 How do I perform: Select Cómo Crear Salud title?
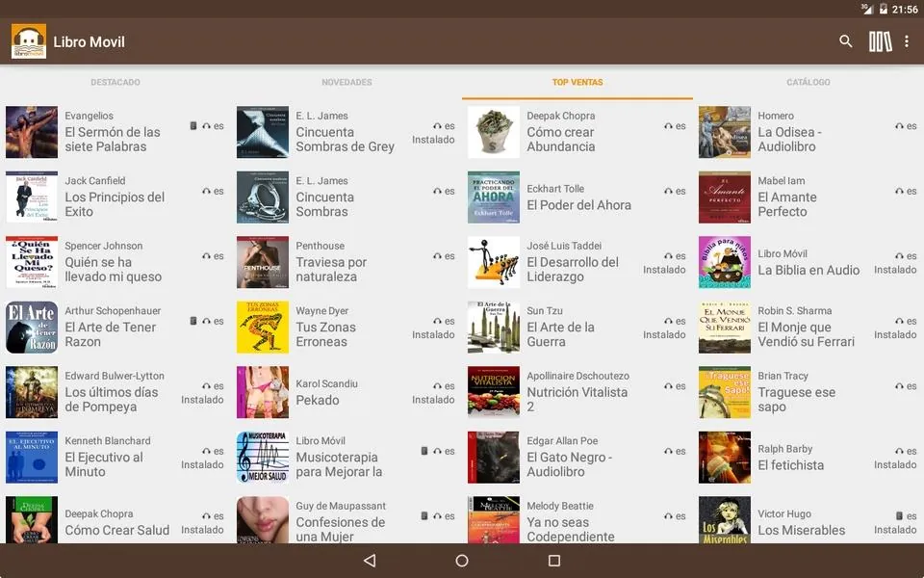pos(117,530)
